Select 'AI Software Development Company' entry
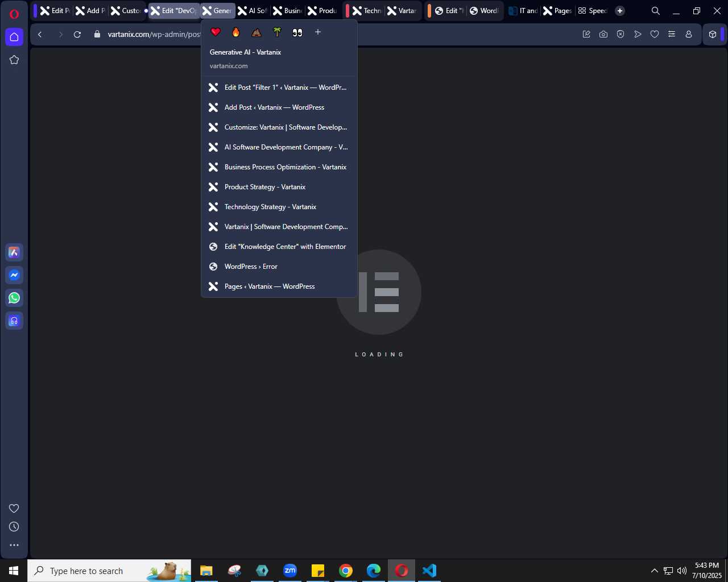Viewport: 728px width, 582px height. pos(279,147)
